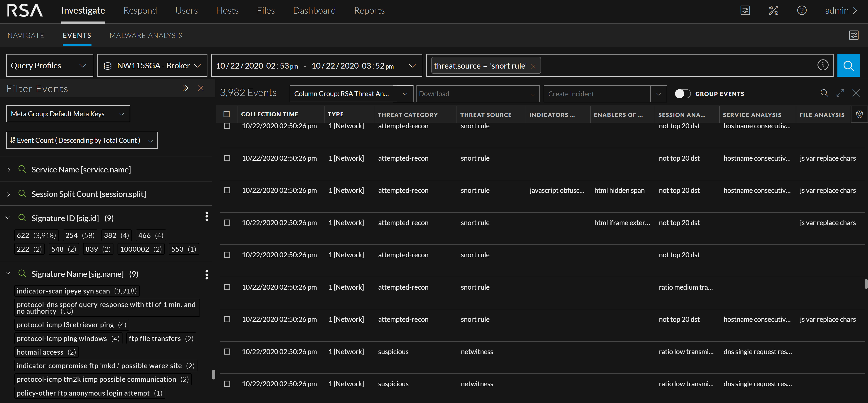Open the query info icon

point(822,65)
